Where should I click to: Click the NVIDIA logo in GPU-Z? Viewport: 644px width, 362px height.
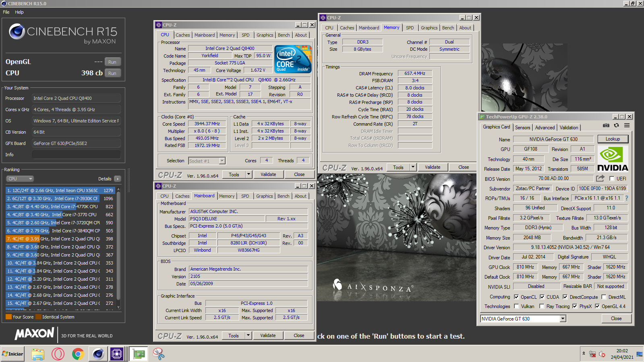tap(612, 159)
